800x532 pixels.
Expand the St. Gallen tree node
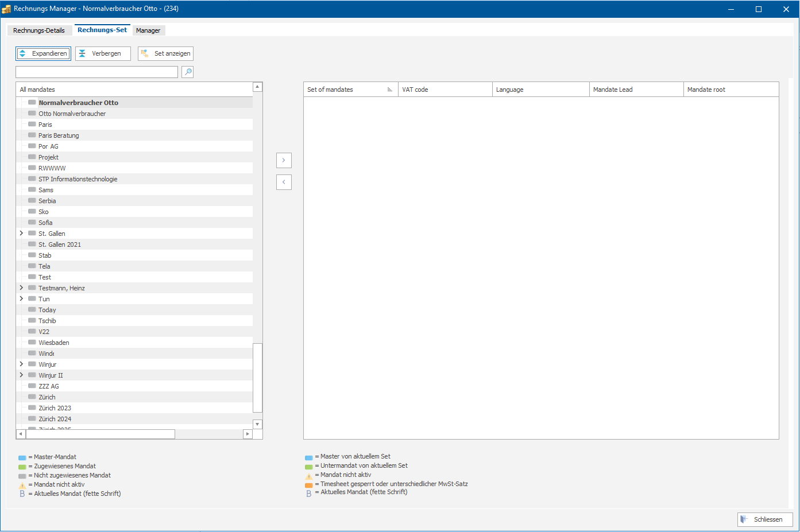click(21, 233)
